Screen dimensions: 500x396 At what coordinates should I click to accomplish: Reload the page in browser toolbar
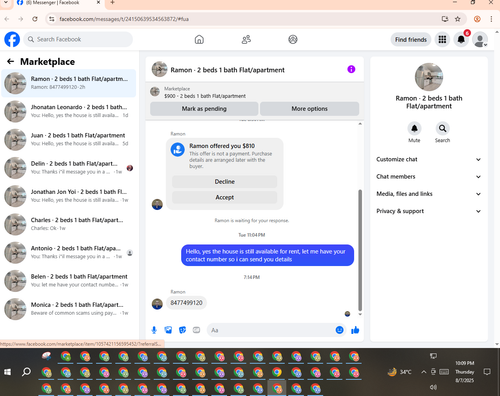coord(35,19)
